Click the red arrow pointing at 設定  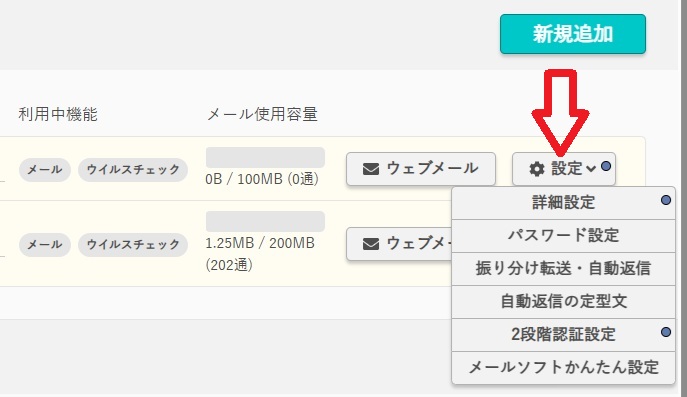560,113
